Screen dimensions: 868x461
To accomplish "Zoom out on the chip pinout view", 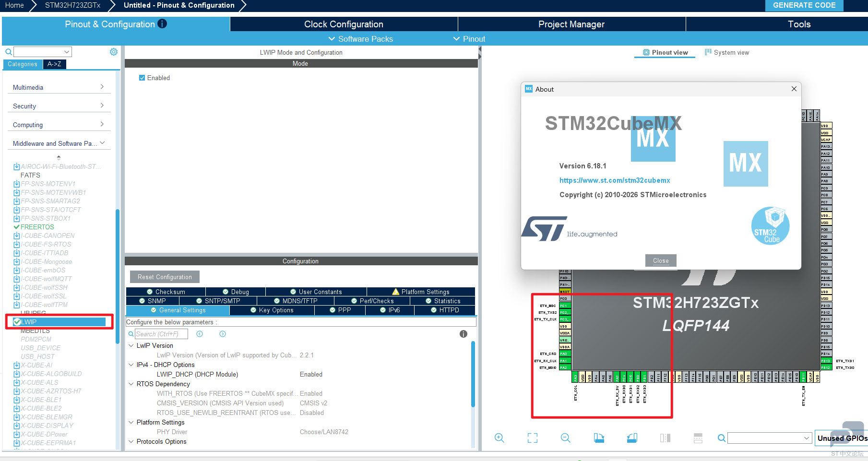I will [565, 438].
